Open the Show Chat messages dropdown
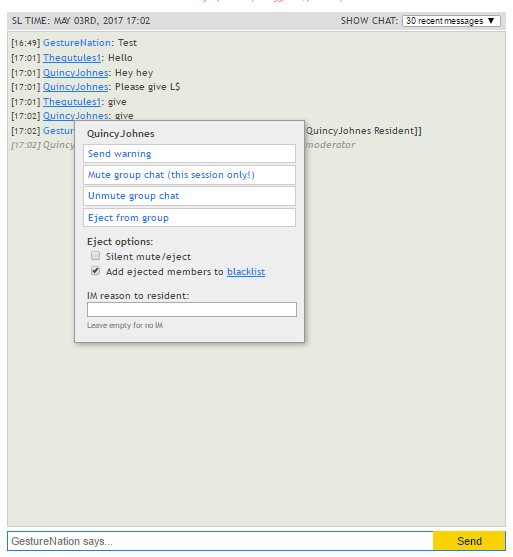 [451, 21]
